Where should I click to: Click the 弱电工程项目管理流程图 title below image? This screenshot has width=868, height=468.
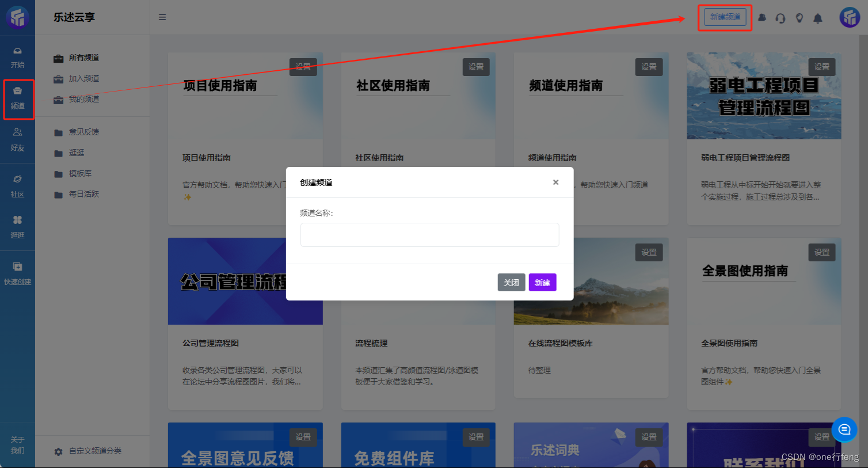745,158
